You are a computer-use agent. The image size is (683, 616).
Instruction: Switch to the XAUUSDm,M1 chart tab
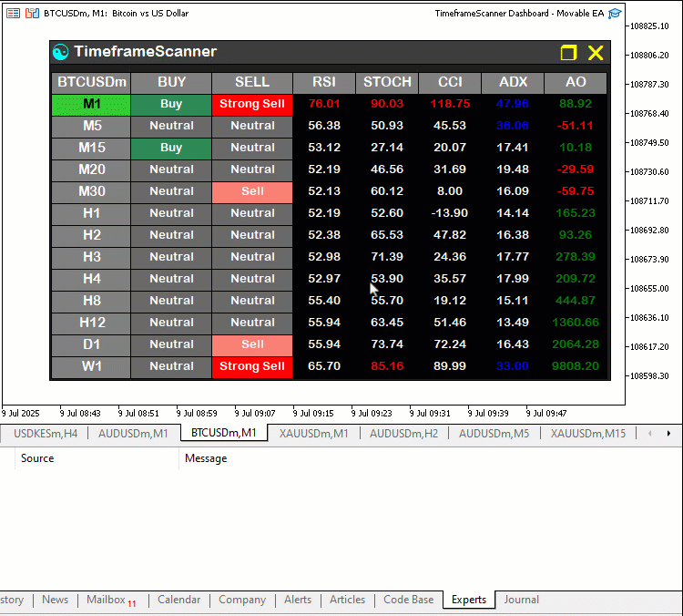pos(313,434)
